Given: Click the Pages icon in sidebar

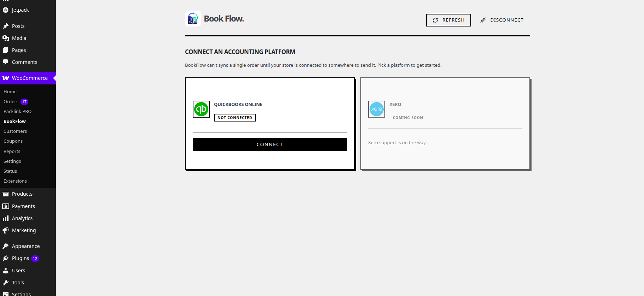Looking at the screenshot, I should coord(6,50).
